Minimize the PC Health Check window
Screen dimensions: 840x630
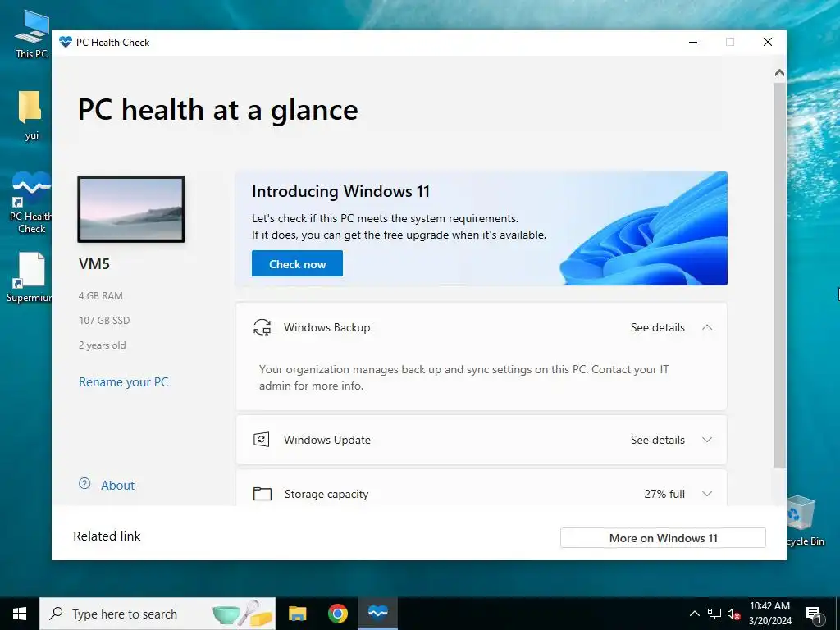click(x=693, y=42)
